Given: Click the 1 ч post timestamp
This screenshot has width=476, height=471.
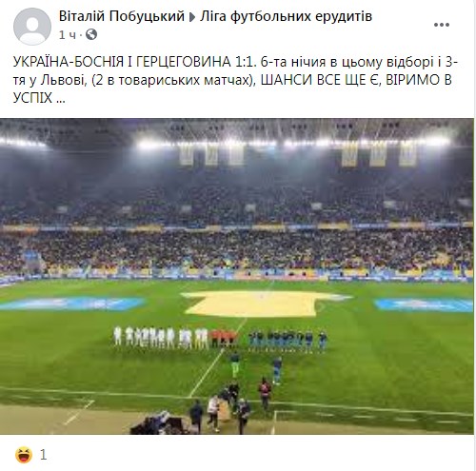Looking at the screenshot, I should click(x=68, y=34).
